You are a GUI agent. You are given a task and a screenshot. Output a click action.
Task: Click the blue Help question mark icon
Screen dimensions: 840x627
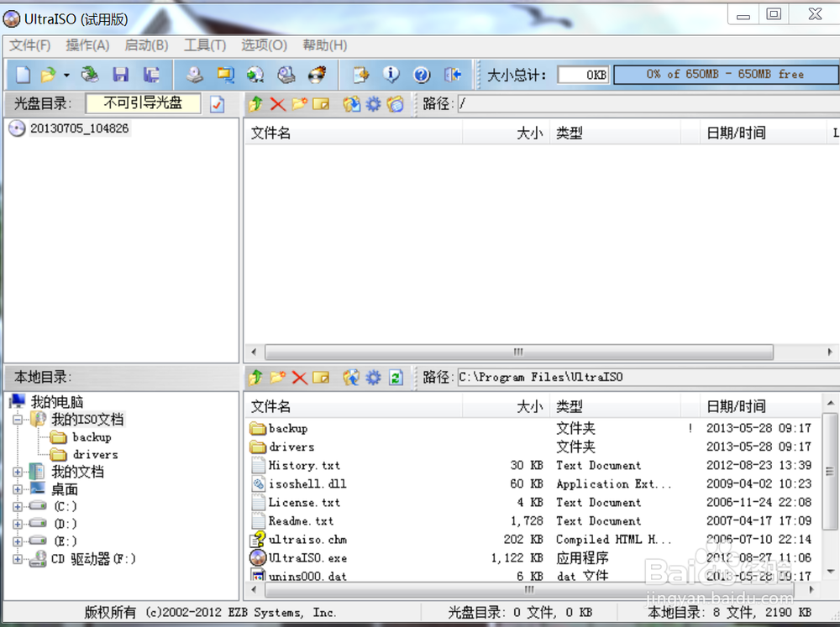tap(422, 75)
